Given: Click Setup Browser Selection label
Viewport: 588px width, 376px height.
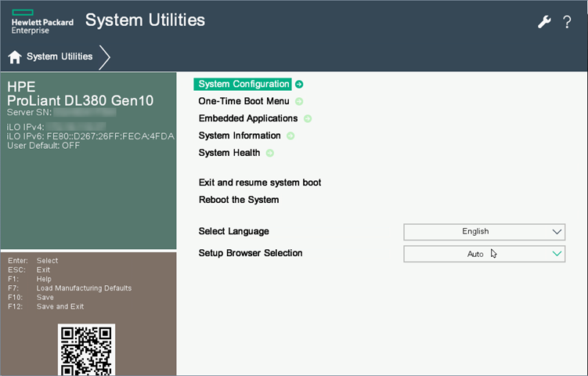Looking at the screenshot, I should (x=251, y=253).
